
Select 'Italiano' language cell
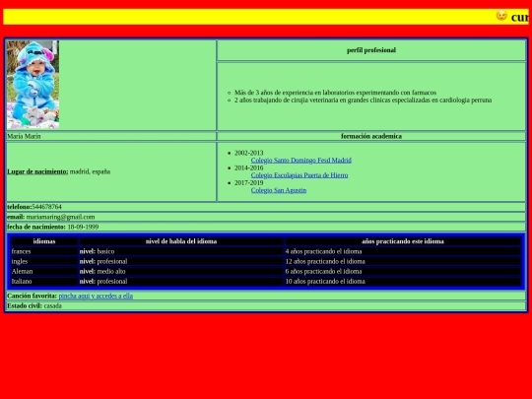pos(44,281)
